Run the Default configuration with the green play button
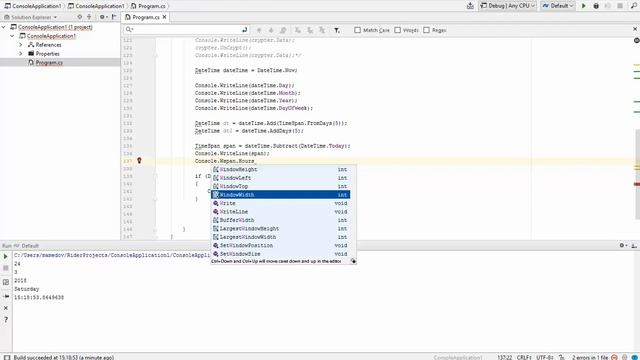Viewport: 640px width, 360px height. (584, 6)
